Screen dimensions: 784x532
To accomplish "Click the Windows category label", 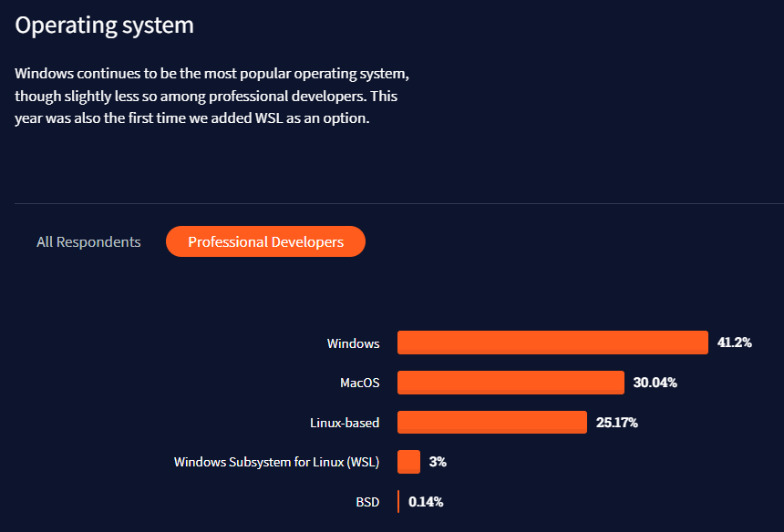I will coord(353,343).
